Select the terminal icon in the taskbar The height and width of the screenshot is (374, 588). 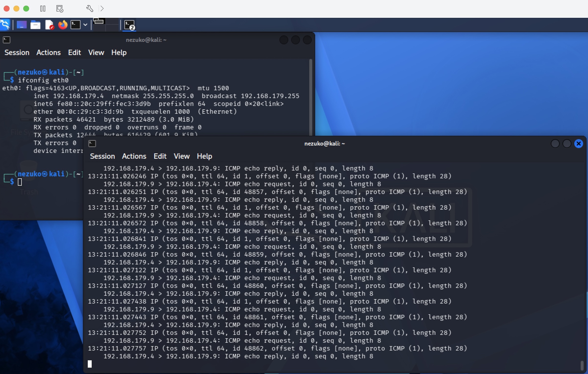[x=75, y=24]
